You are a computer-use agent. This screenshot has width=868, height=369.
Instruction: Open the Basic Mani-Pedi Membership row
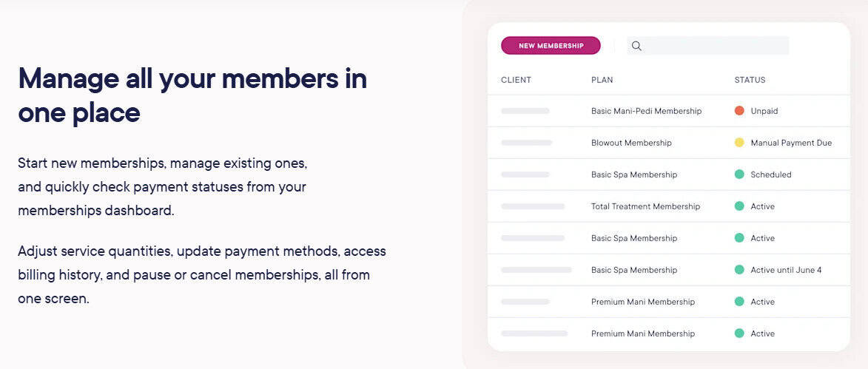coord(646,111)
